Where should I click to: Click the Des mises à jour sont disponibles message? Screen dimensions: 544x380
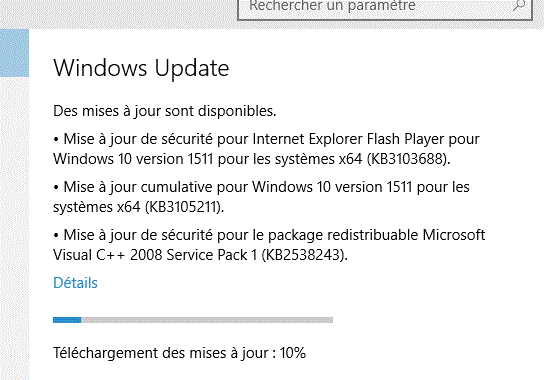click(165, 111)
